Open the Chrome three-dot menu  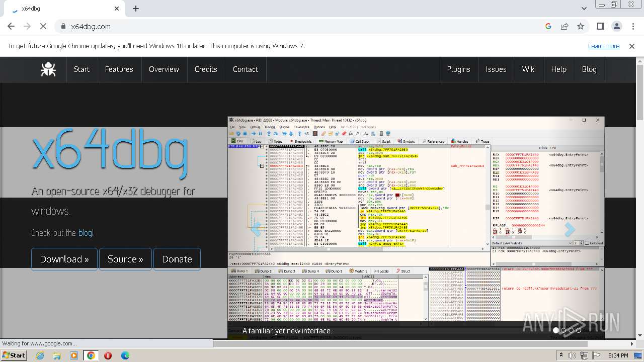click(632, 26)
